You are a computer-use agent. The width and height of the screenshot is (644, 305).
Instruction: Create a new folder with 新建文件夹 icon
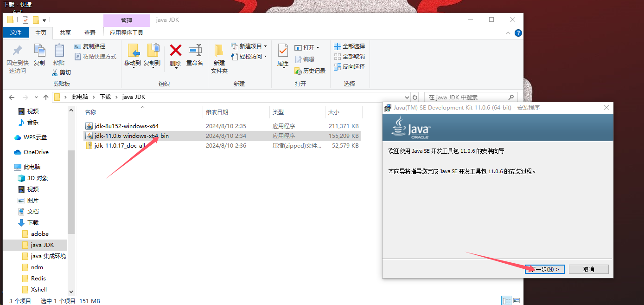click(x=219, y=57)
